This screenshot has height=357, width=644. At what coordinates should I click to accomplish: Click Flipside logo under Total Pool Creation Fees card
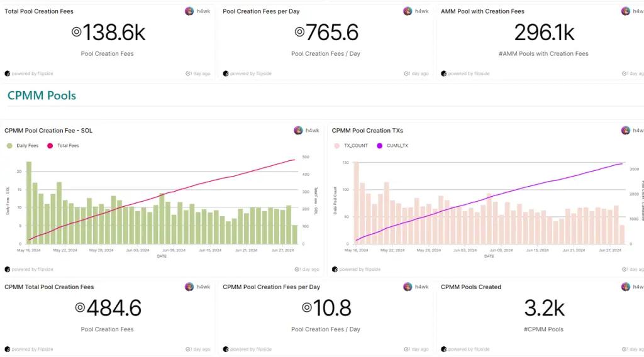[x=8, y=74]
